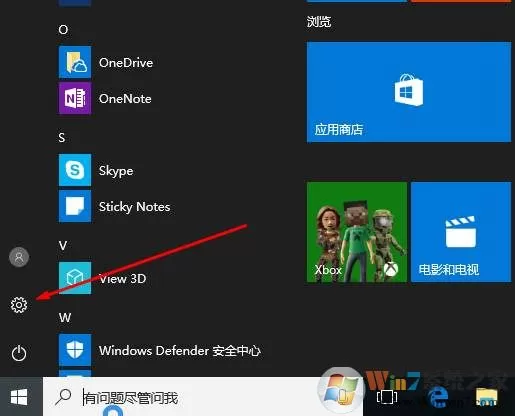The height and width of the screenshot is (416, 515).
Task: Click the Power button icon
Action: (19, 353)
